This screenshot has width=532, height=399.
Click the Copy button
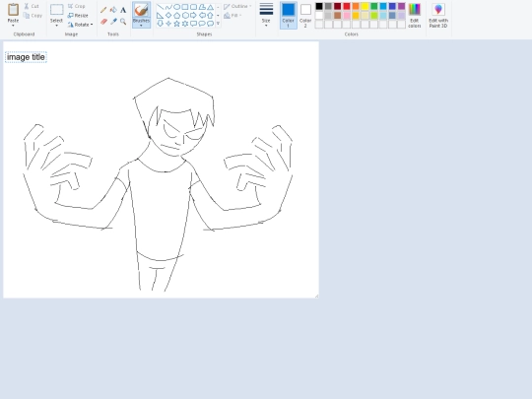[33, 16]
